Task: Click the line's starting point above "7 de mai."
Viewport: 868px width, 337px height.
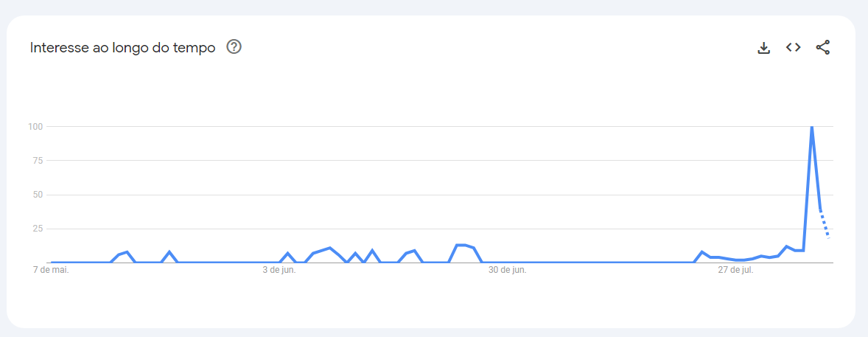Action: 52,262
